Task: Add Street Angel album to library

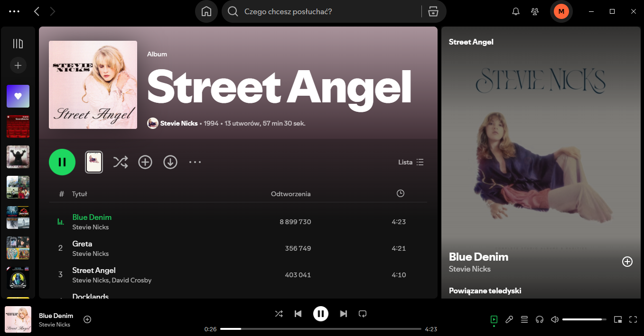Action: click(145, 162)
